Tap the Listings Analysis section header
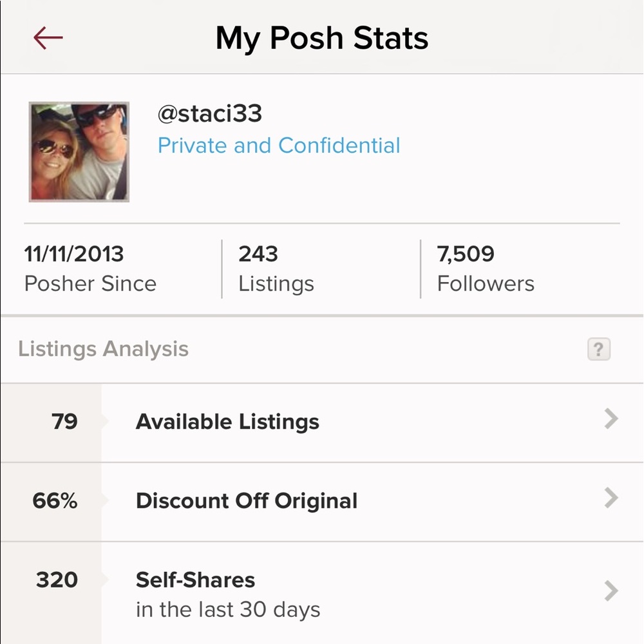This screenshot has width=644, height=644. (103, 349)
